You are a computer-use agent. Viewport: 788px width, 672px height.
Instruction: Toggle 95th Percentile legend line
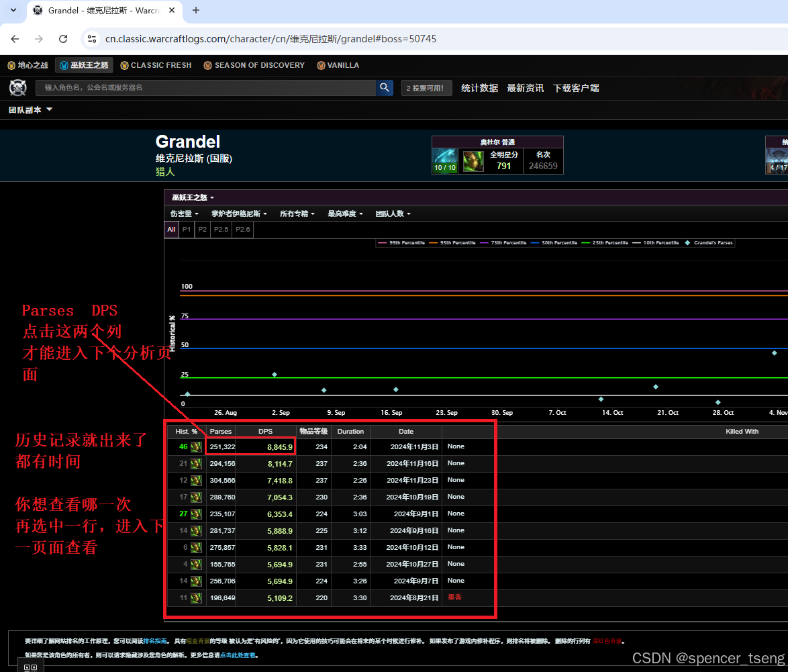452,243
